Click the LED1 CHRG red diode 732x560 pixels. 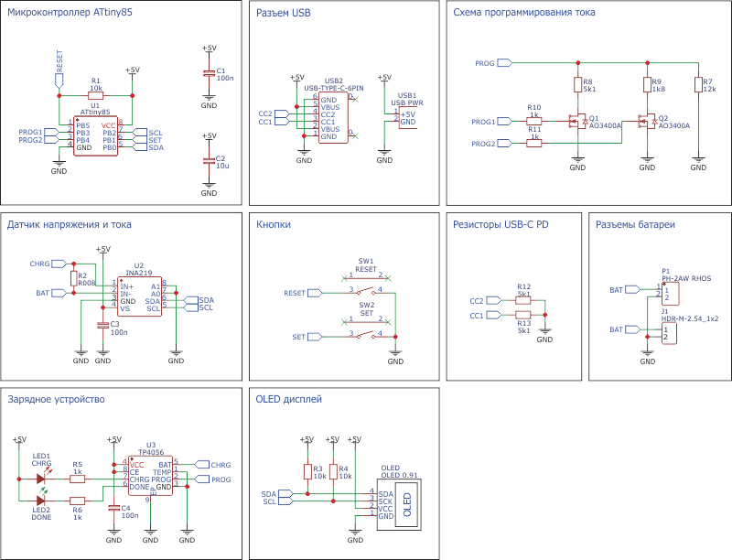tap(41, 479)
